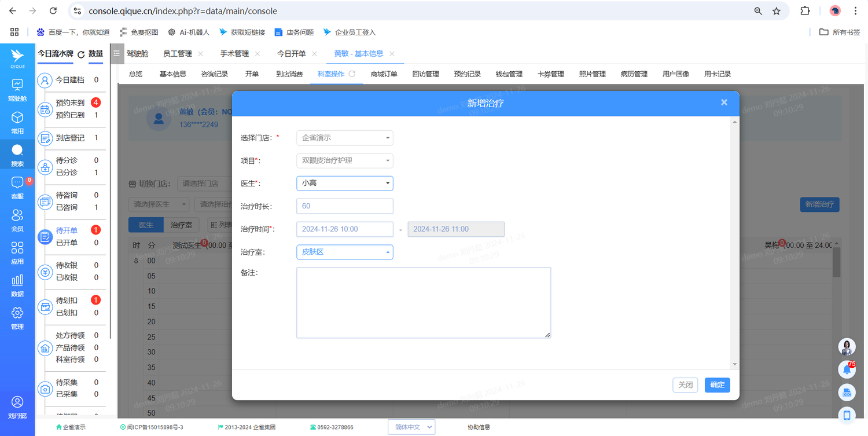Click the 治疗时长 input field
This screenshot has height=436, width=868.
point(344,206)
